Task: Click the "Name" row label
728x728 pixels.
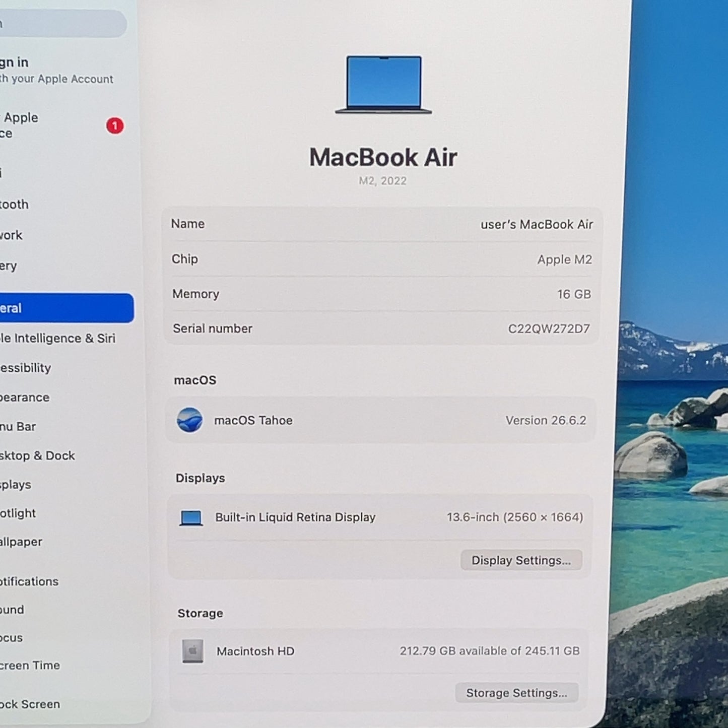Action: tap(188, 224)
